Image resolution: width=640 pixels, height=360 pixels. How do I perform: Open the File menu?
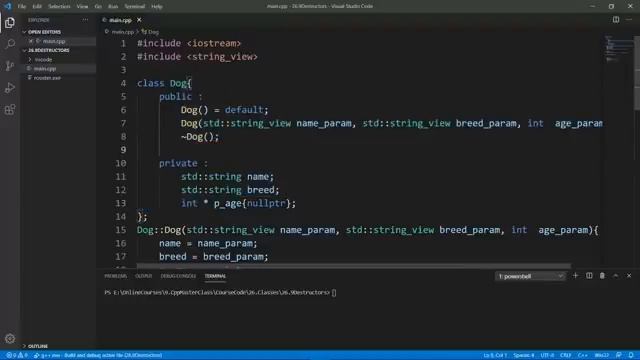coord(22,7)
